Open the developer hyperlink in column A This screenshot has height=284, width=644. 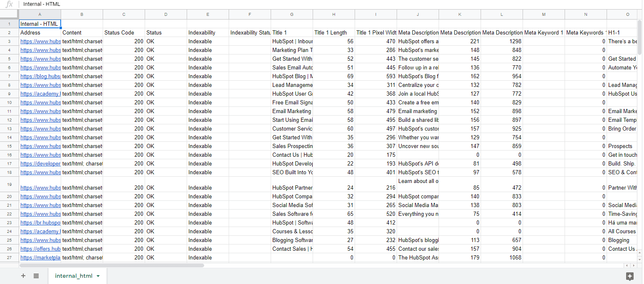pos(40,163)
